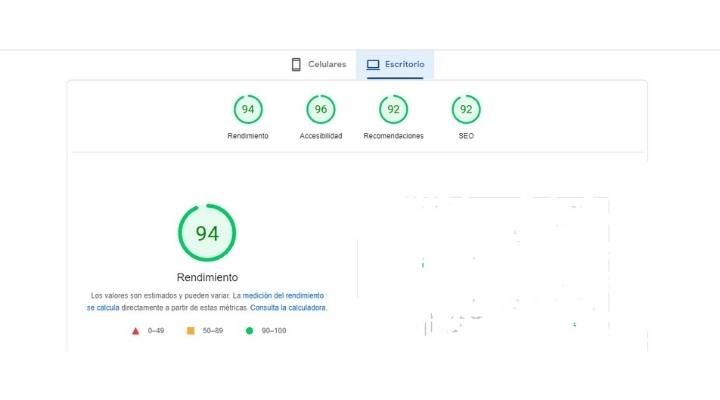Select the Escritorio tab label

[404, 65]
